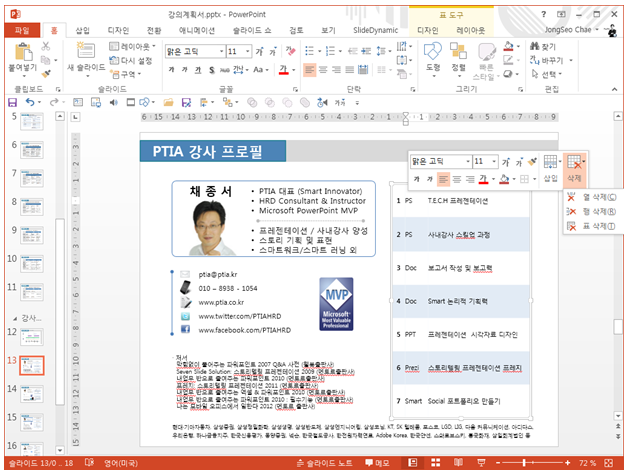Open the ribbon font name dropdown
Viewport: 630px width, 473px height.
coord(221,51)
